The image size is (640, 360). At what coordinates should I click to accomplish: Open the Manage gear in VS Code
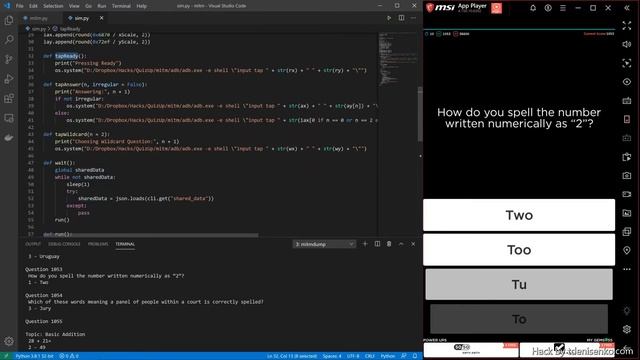[x=9, y=341]
